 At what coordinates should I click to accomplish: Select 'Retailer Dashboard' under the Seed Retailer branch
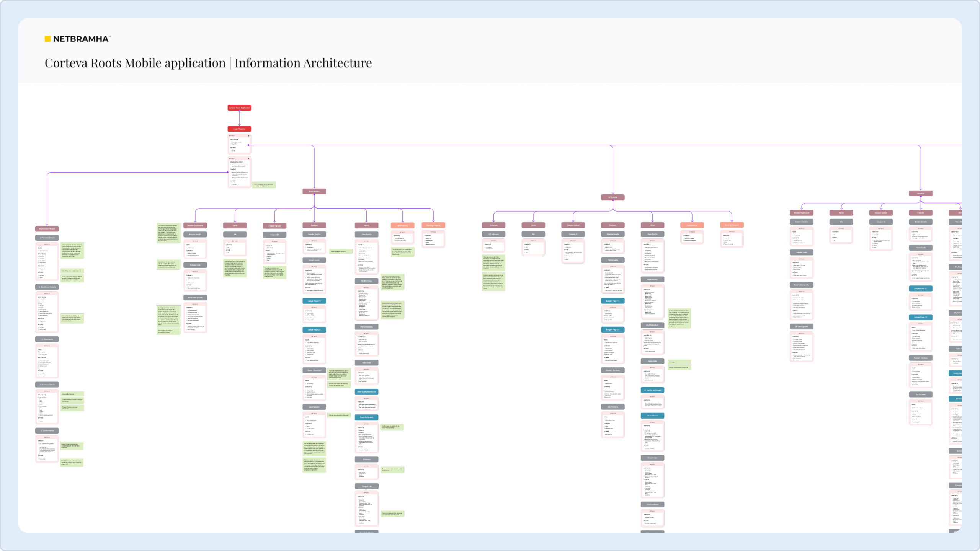coord(195,225)
